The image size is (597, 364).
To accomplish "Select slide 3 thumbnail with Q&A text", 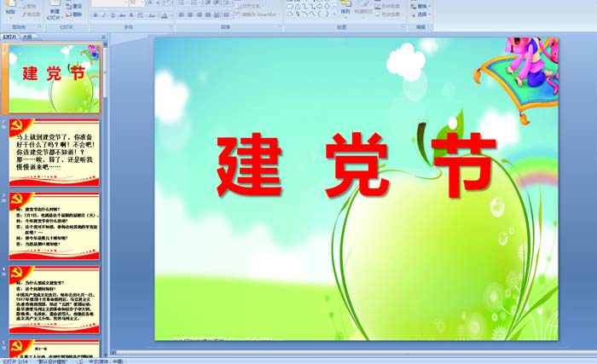I will 55,226.
